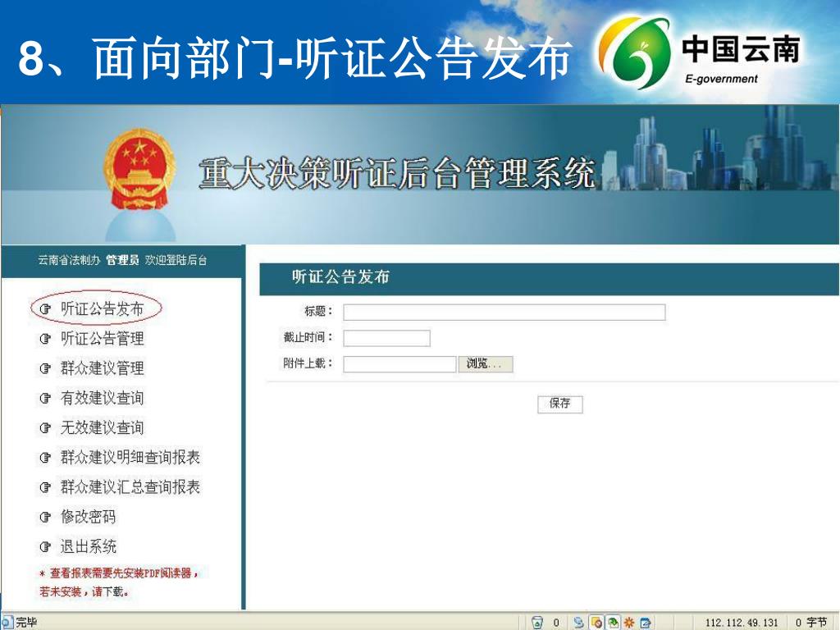Click the 管理员 text in welcome bar
The image size is (840, 630).
[x=122, y=260]
